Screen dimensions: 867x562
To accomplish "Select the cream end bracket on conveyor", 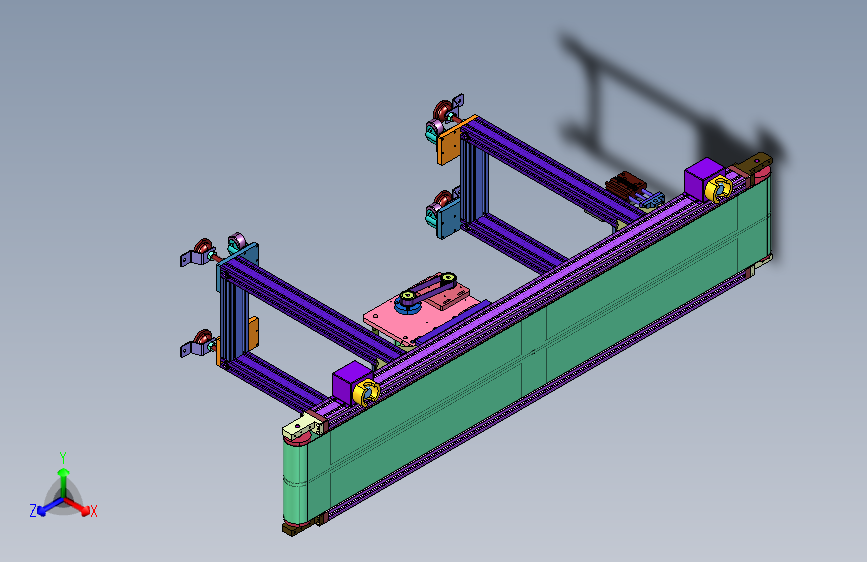I will 302,427.
